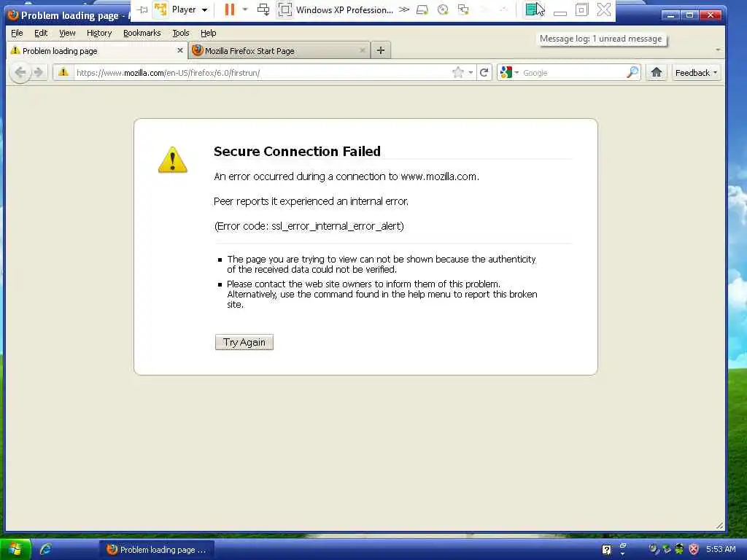747x560 pixels.
Task: Click the send Ctrl+Alt+Del icon
Action: 263,9
